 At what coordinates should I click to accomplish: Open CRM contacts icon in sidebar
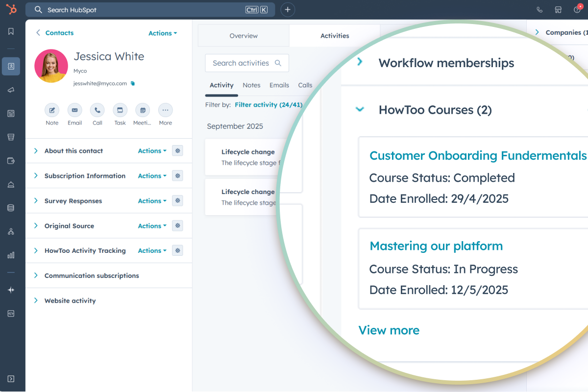(x=11, y=66)
